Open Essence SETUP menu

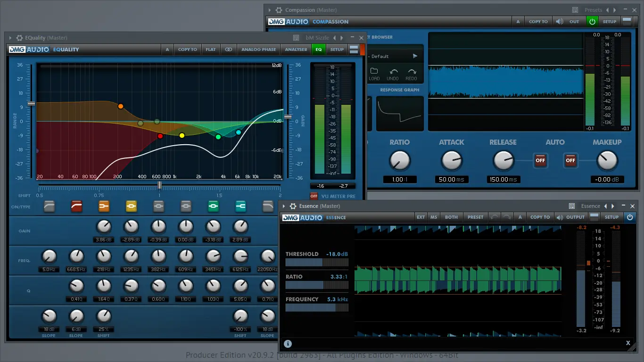612,217
